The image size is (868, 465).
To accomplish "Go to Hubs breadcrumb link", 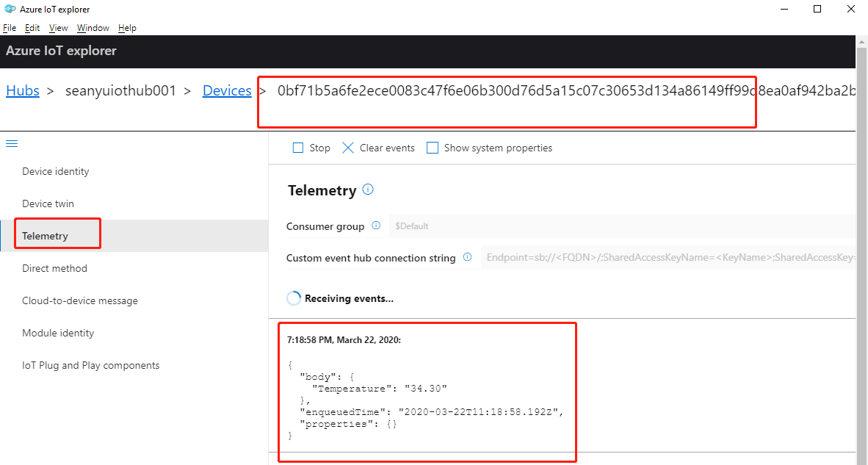I will (x=23, y=90).
